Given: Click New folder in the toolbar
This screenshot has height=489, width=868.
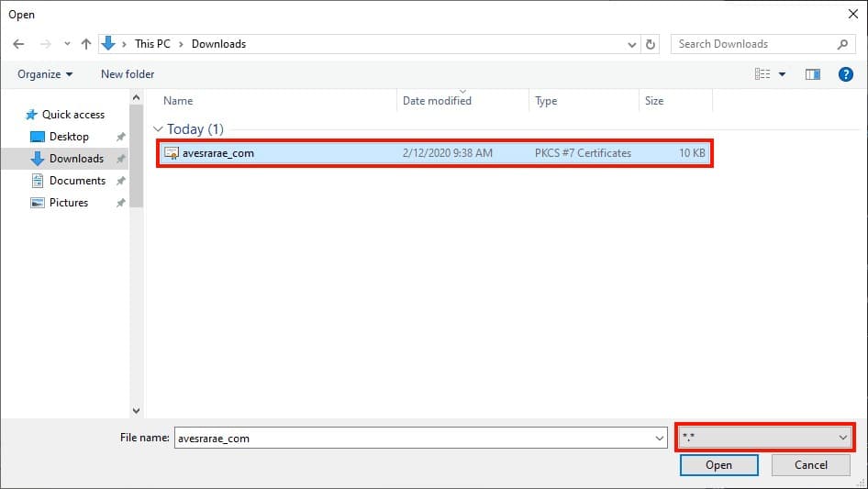Looking at the screenshot, I should coord(128,74).
